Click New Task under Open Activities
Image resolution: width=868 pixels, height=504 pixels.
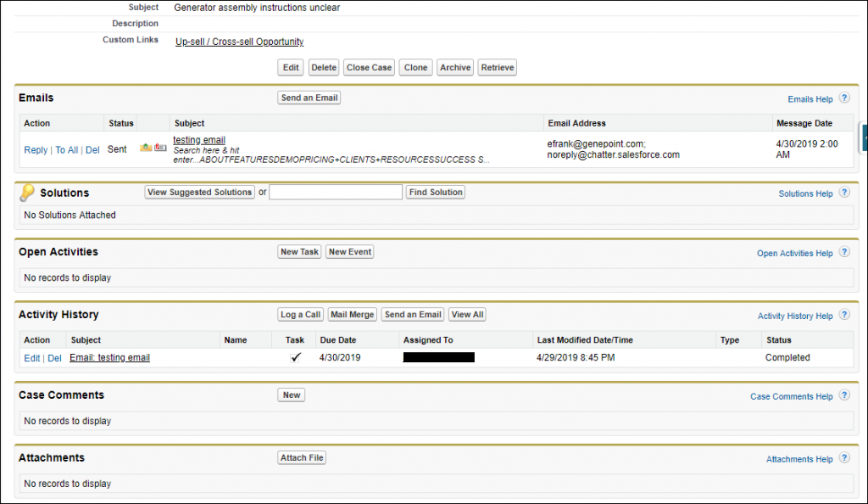point(298,252)
